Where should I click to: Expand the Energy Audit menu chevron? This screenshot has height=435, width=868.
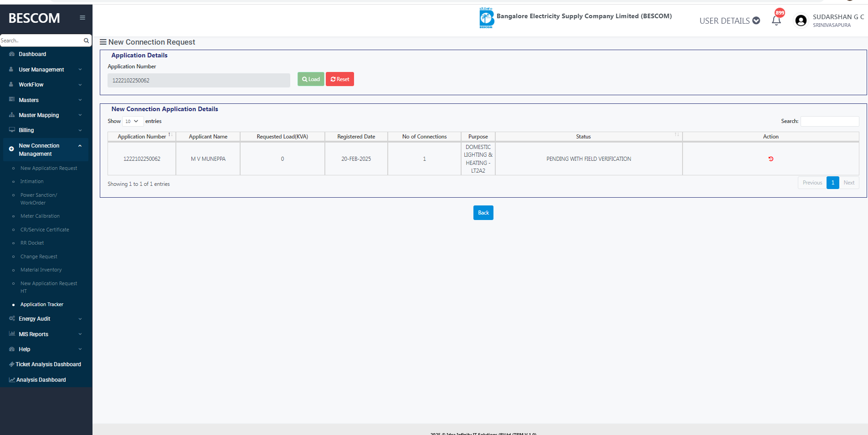pos(80,319)
